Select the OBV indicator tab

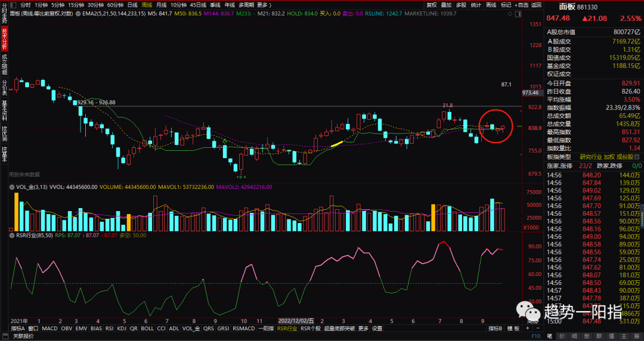click(x=67, y=328)
